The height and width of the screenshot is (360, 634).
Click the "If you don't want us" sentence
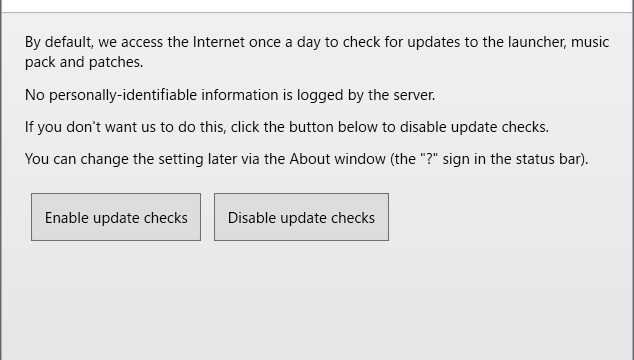[x=287, y=127]
